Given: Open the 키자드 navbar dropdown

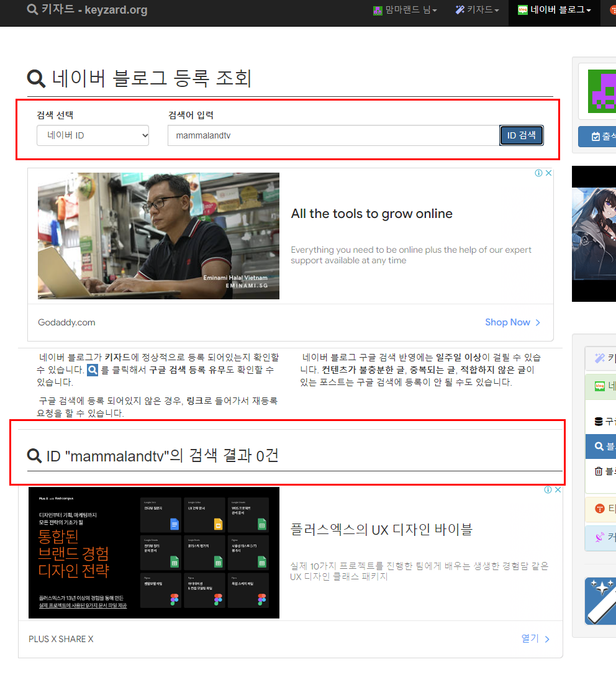Looking at the screenshot, I should point(478,9).
